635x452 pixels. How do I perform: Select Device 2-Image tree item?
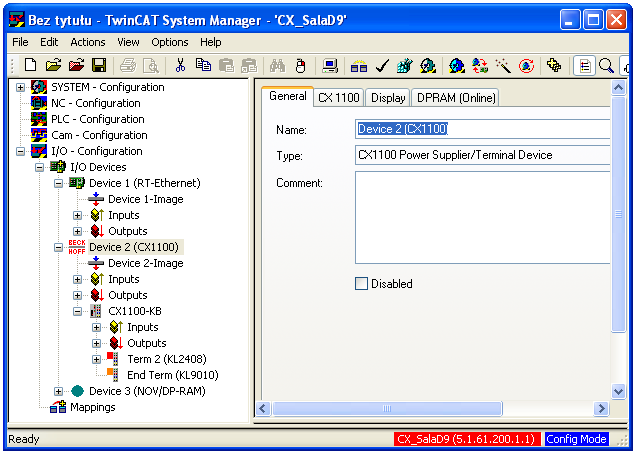coord(145,263)
